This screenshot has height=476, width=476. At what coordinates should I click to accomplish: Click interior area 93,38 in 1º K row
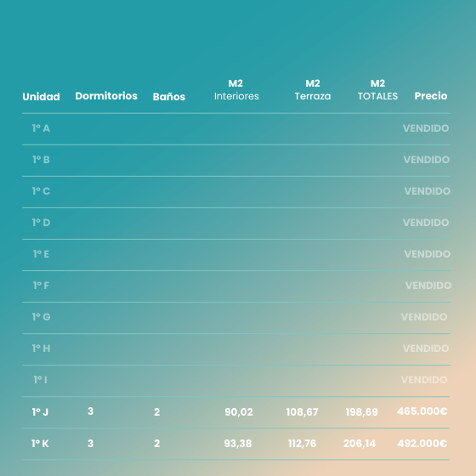coord(238,444)
